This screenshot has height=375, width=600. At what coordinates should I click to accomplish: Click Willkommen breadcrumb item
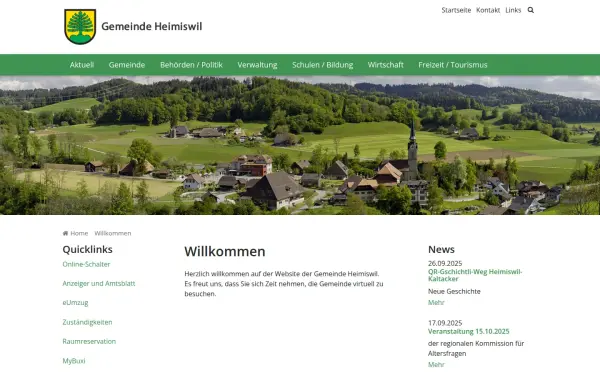[113, 233]
